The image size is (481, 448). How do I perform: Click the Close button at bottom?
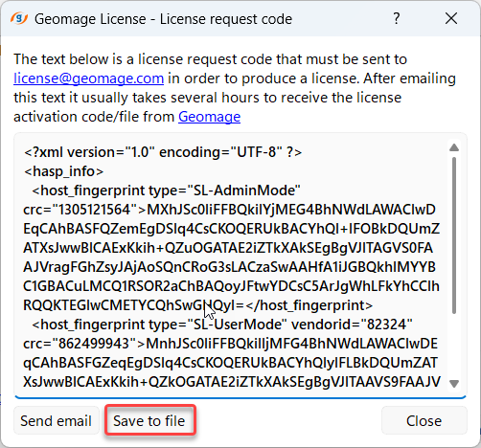[424, 420]
